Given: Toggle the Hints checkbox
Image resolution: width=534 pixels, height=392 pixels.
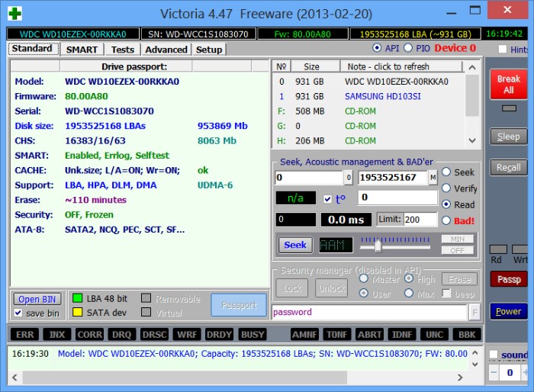Looking at the screenshot, I should tap(502, 49).
